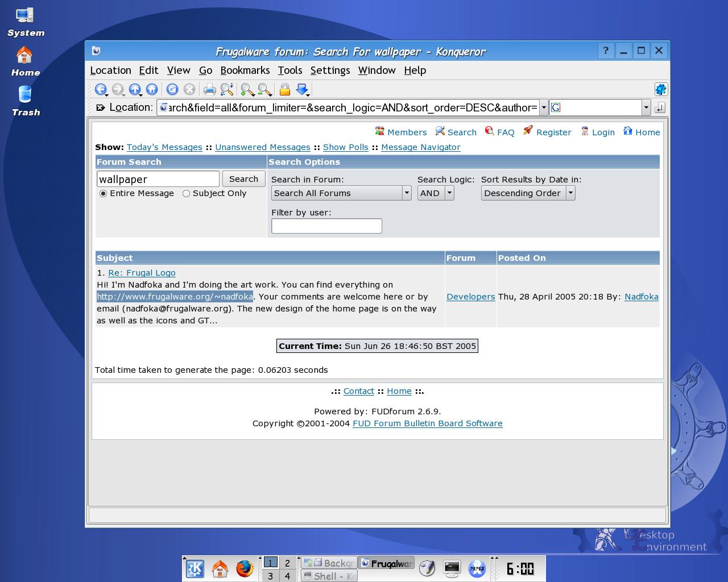Open the Home folder panel icon
Image resolution: width=728 pixels, height=582 pixels.
tap(220, 568)
